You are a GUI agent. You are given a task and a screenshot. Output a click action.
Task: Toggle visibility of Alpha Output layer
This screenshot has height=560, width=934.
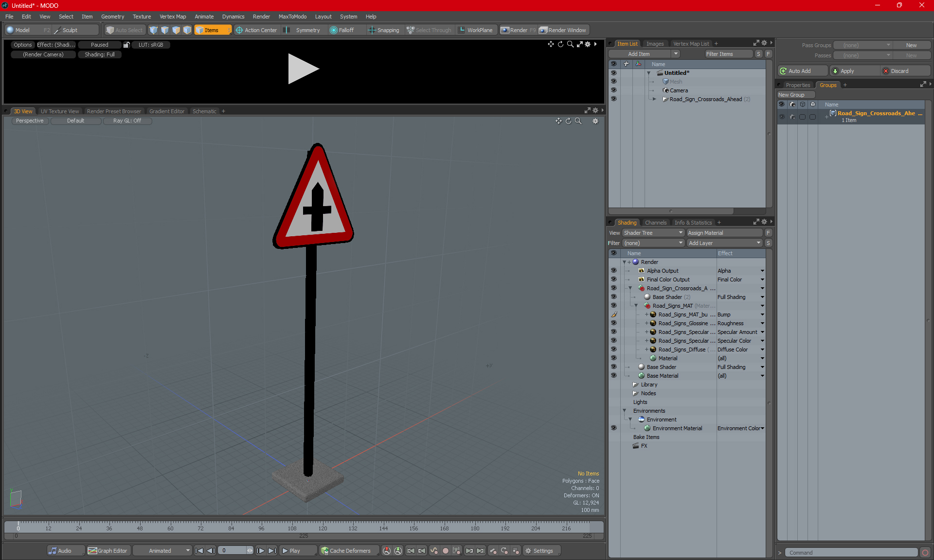613,271
